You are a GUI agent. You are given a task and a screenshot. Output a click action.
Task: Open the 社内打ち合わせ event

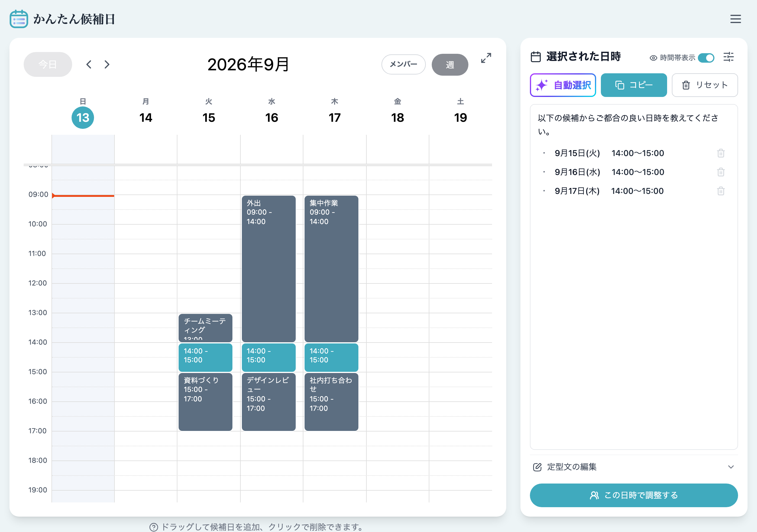[331, 402]
